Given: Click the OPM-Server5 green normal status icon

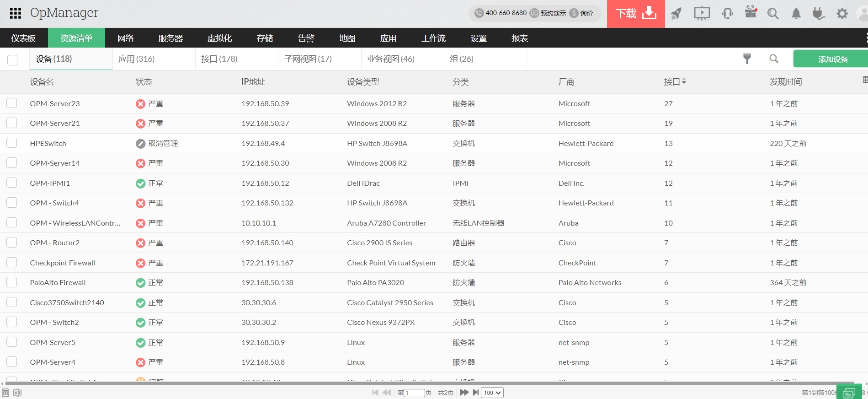Looking at the screenshot, I should click(141, 343).
